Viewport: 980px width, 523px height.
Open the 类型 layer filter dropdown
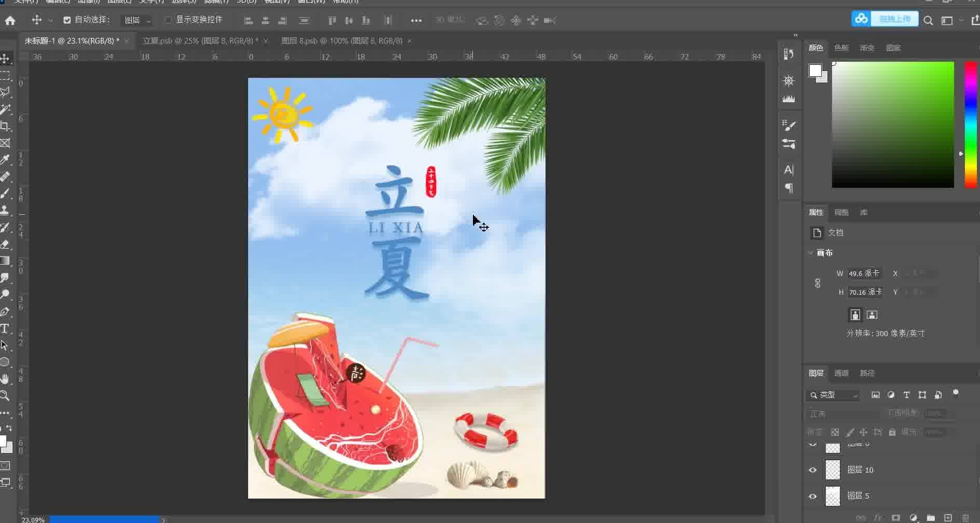(x=834, y=395)
